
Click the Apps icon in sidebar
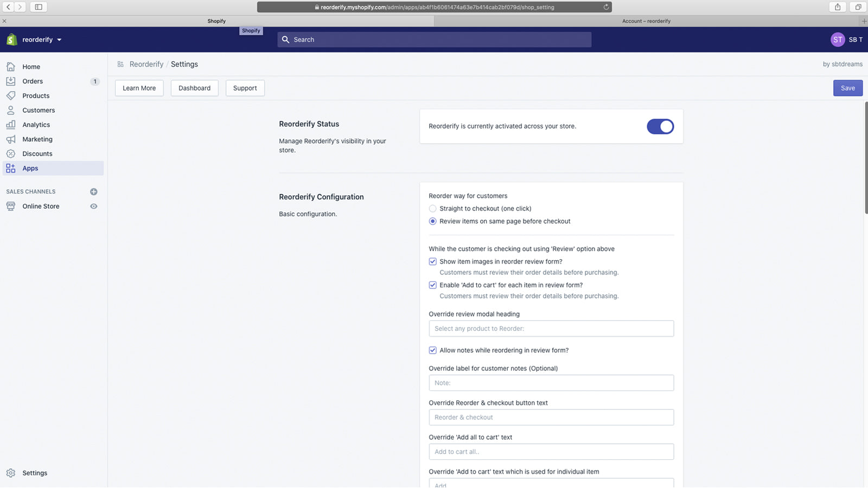[x=10, y=168]
